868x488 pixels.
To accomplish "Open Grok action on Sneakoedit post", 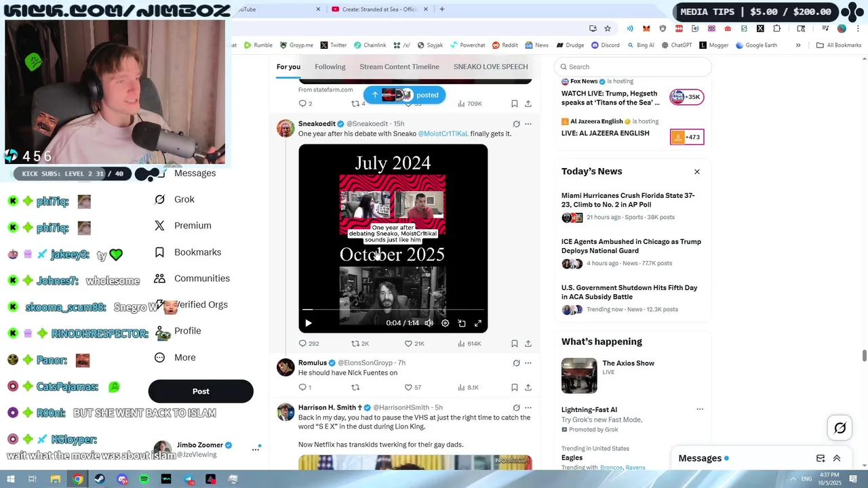I will pyautogui.click(x=516, y=124).
